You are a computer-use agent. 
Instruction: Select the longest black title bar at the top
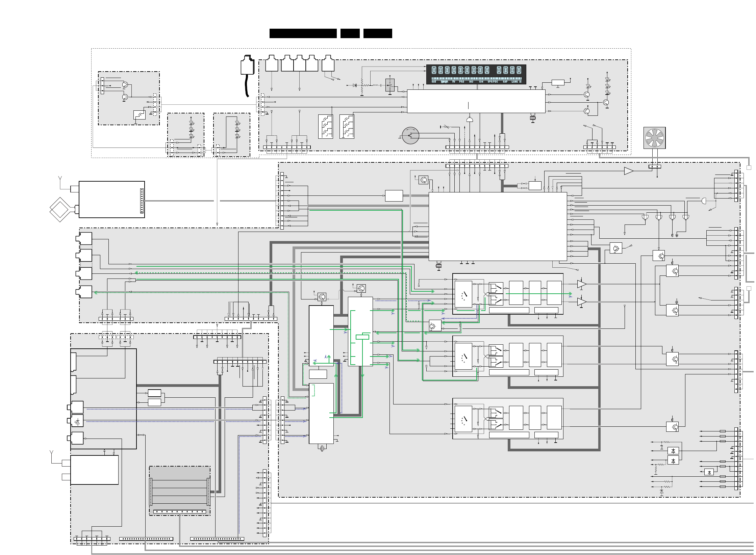(x=303, y=33)
